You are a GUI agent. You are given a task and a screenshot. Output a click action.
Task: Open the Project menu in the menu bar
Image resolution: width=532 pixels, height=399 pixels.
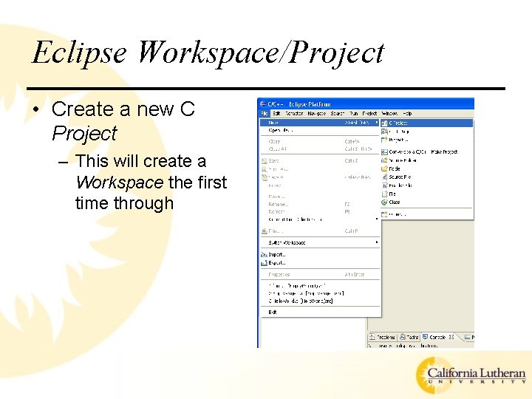(x=369, y=113)
